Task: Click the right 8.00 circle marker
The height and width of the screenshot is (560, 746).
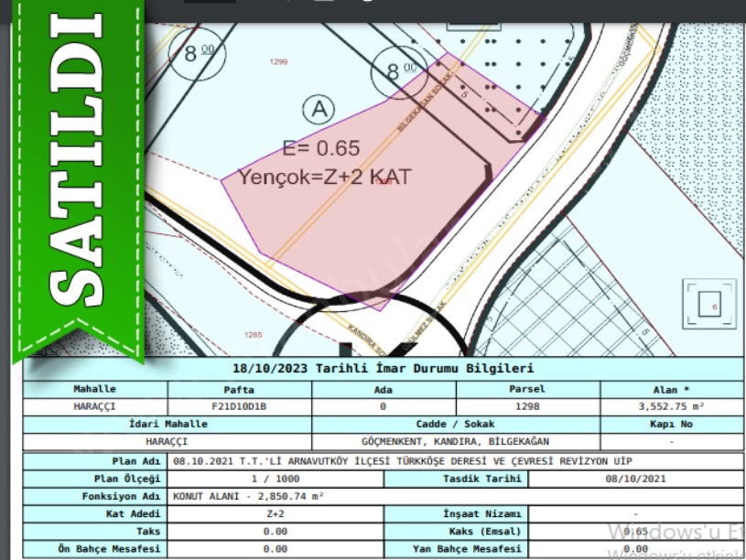Action: pos(401,70)
